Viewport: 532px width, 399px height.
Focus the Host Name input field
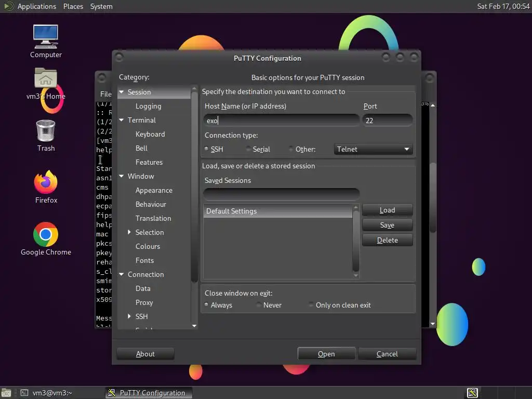point(281,121)
